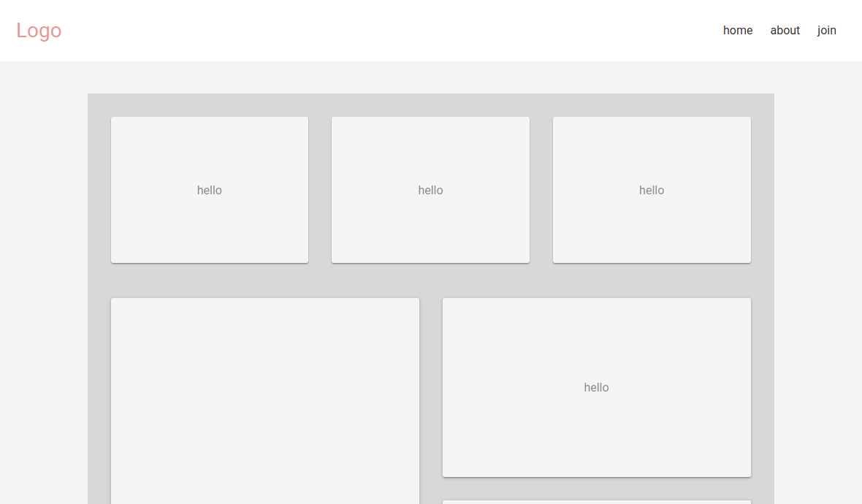
Task: Click the third hello card in the top row
Action: [x=652, y=190]
